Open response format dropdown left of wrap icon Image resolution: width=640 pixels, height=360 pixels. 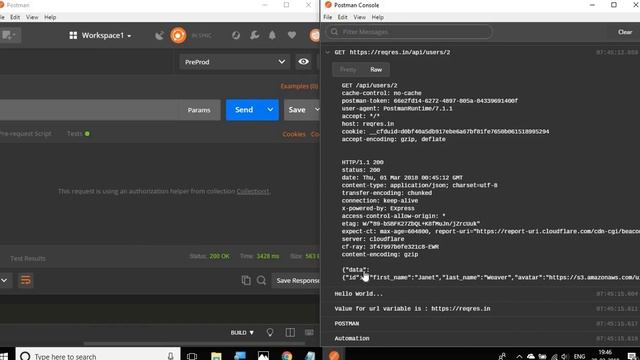tap(4, 280)
